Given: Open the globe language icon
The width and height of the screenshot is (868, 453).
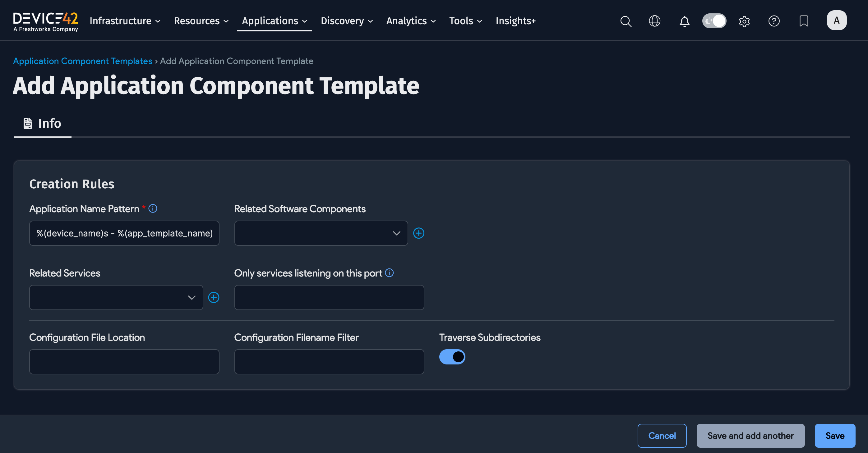Looking at the screenshot, I should [655, 21].
